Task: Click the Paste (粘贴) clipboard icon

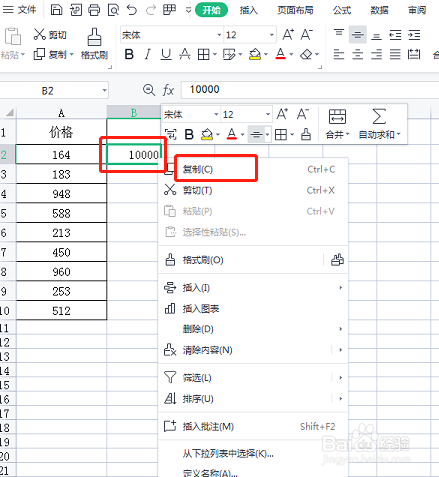Action: 13,36
